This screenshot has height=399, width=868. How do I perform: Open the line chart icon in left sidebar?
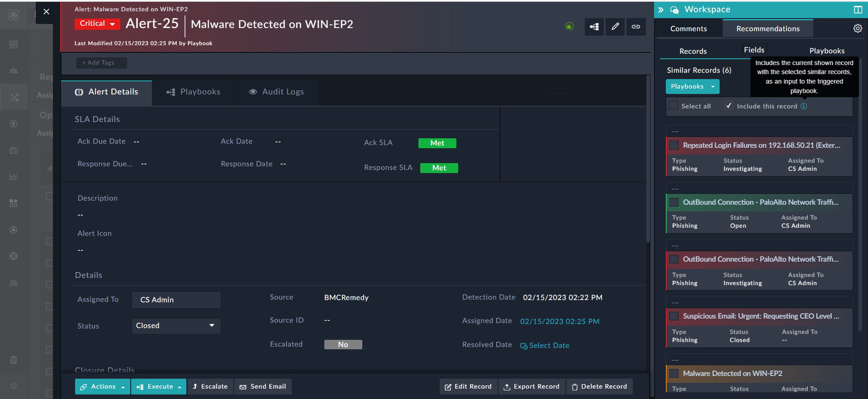[x=14, y=177]
